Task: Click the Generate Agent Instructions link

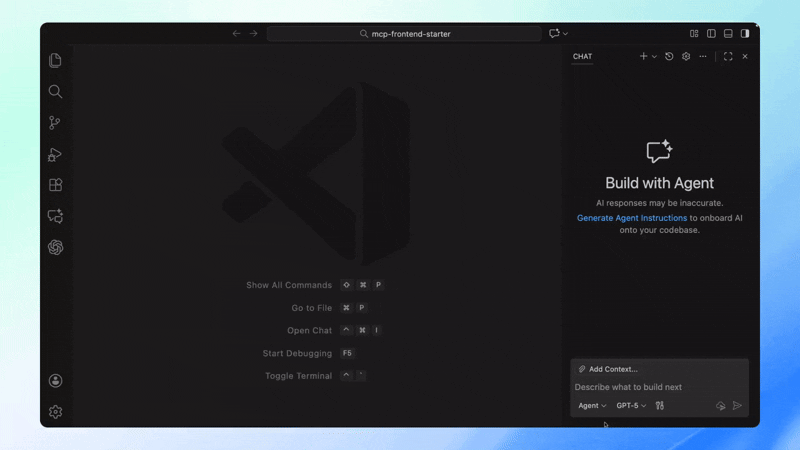Action: click(x=632, y=218)
